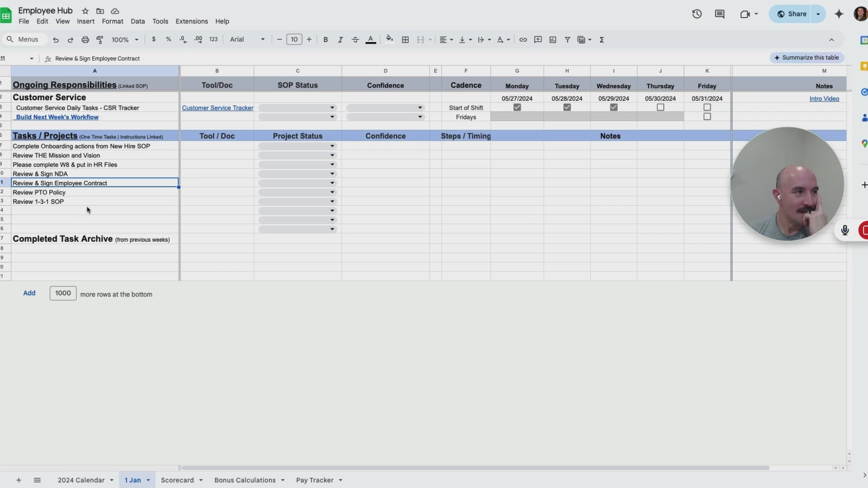Image resolution: width=868 pixels, height=488 pixels.
Task: Click the insert chart icon
Action: 552,40
